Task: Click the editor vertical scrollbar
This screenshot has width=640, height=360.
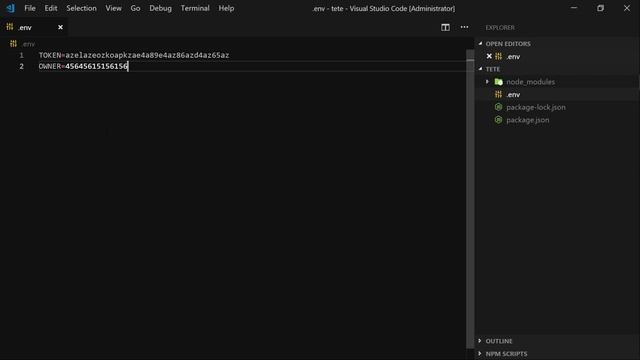Action: [x=470, y=199]
